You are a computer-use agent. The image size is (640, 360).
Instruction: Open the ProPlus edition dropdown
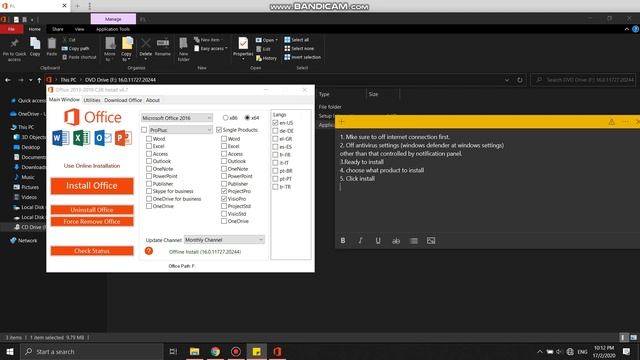(180, 130)
